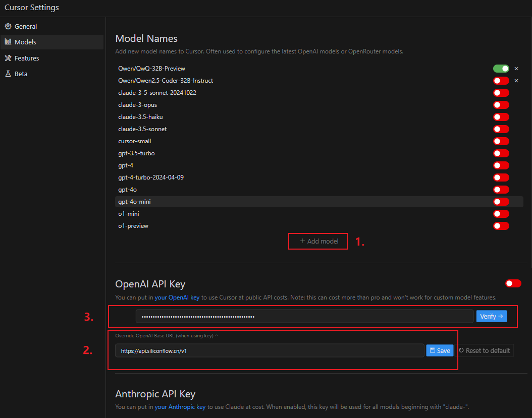Remove the Qwen/QwQ-32B-Preview model with X

516,69
